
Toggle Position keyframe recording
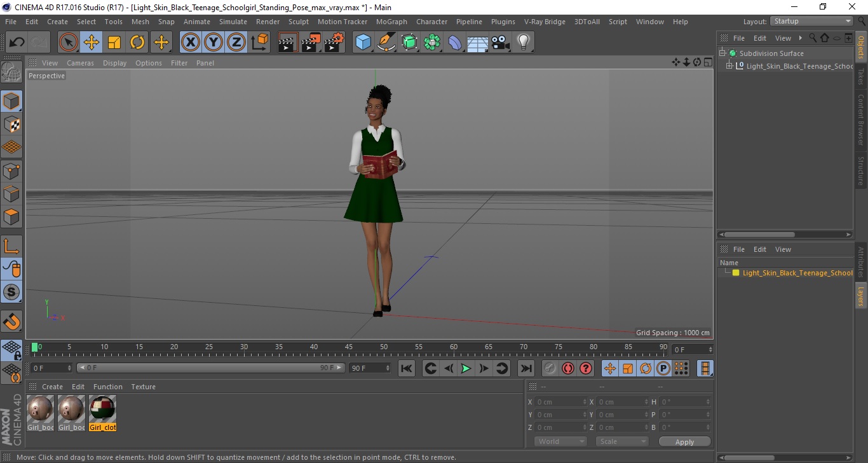click(610, 368)
